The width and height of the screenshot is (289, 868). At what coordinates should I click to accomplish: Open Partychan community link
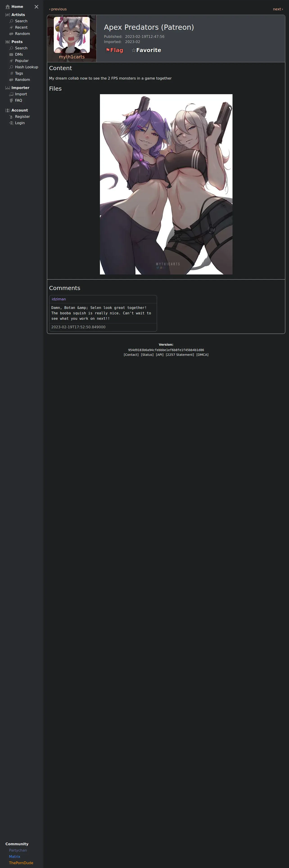click(x=18, y=850)
